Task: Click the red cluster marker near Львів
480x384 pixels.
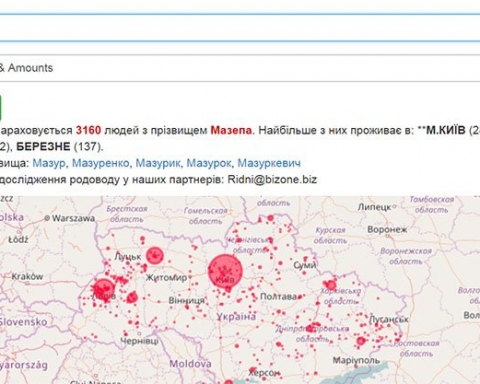Action: pyautogui.click(x=104, y=289)
